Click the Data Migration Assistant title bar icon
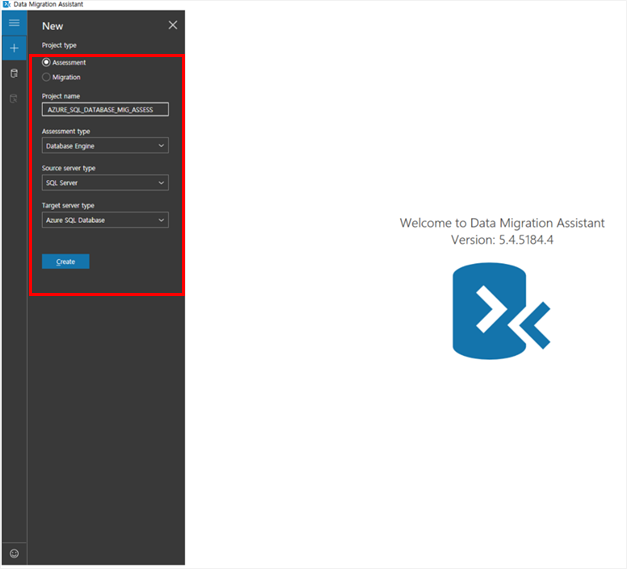 tap(6, 4)
